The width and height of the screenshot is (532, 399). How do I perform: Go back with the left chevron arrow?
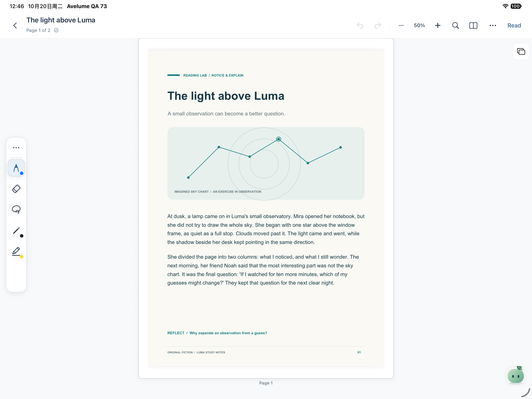tap(15, 26)
